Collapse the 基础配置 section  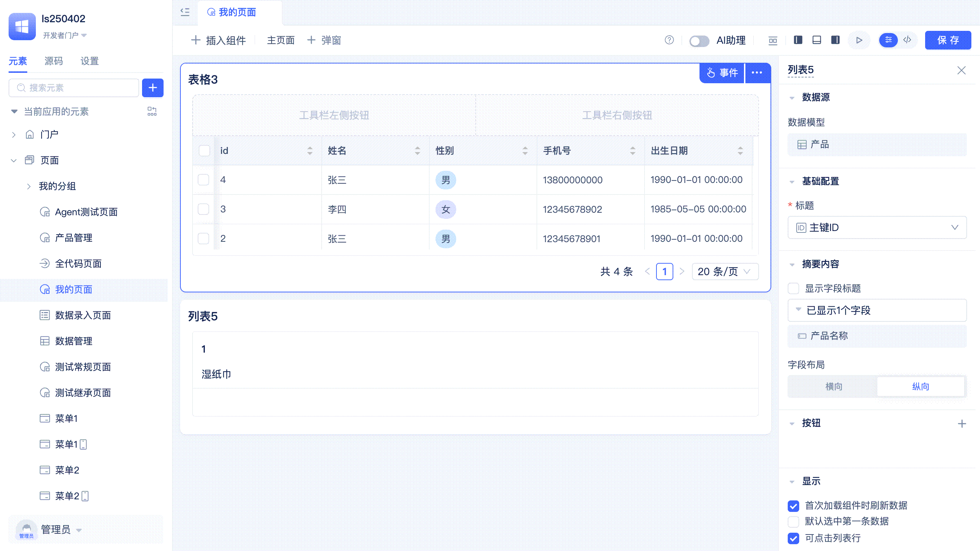tap(792, 182)
